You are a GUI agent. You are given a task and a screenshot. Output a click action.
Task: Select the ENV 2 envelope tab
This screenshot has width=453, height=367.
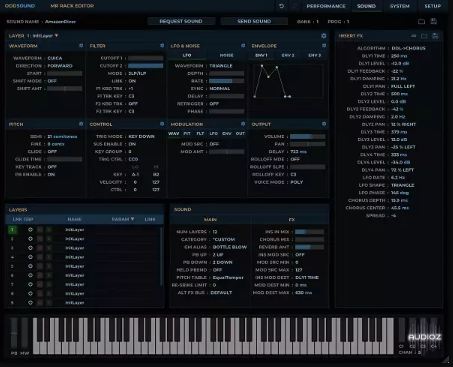point(288,55)
